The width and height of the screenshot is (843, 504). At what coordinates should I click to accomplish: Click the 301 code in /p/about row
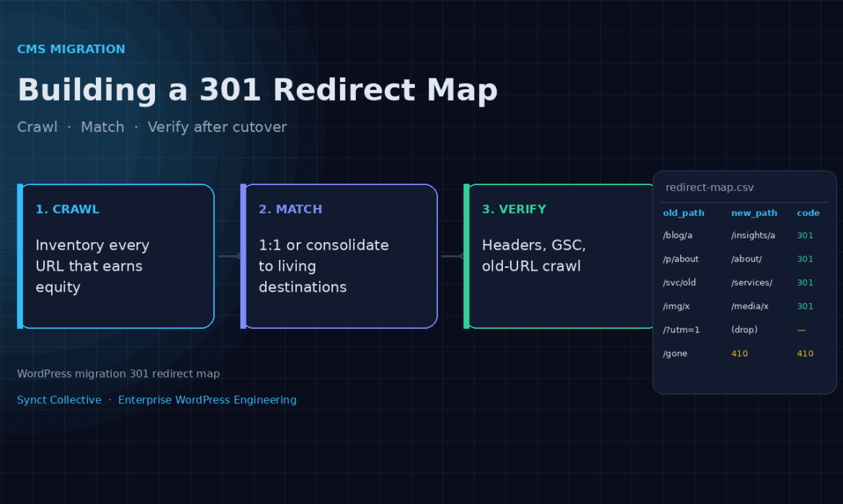click(x=805, y=259)
